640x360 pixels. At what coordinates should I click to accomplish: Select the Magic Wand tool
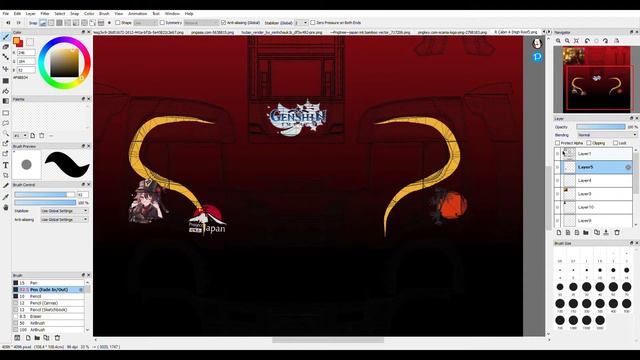tap(6, 133)
